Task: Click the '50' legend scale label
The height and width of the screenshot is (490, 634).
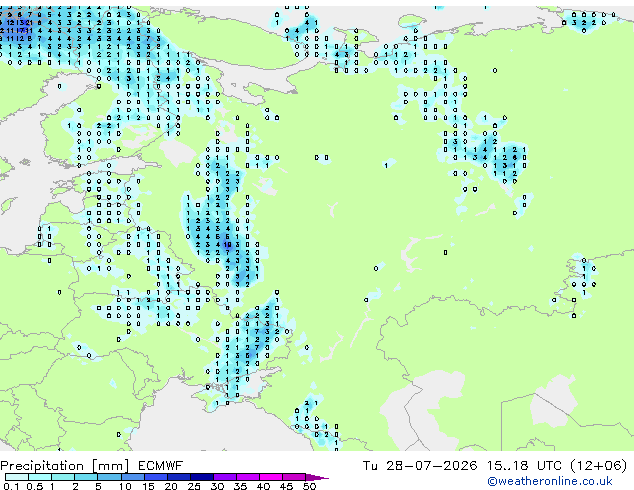Action: (309, 486)
